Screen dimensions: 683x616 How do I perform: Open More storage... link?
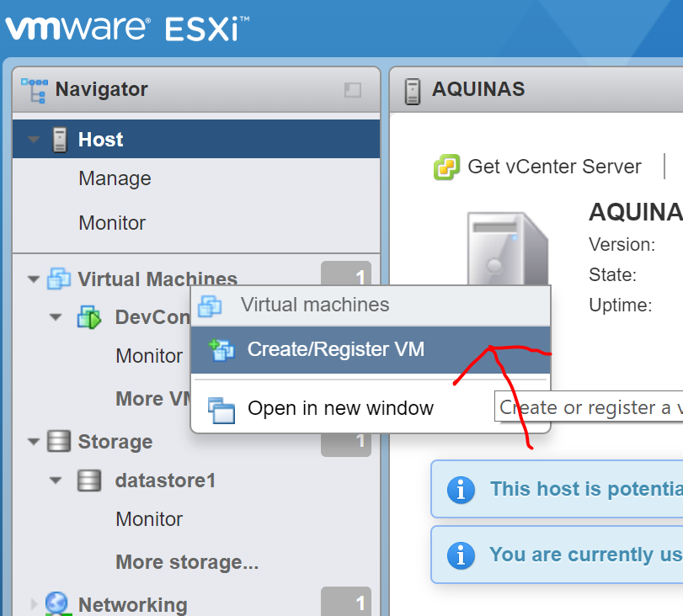(187, 561)
